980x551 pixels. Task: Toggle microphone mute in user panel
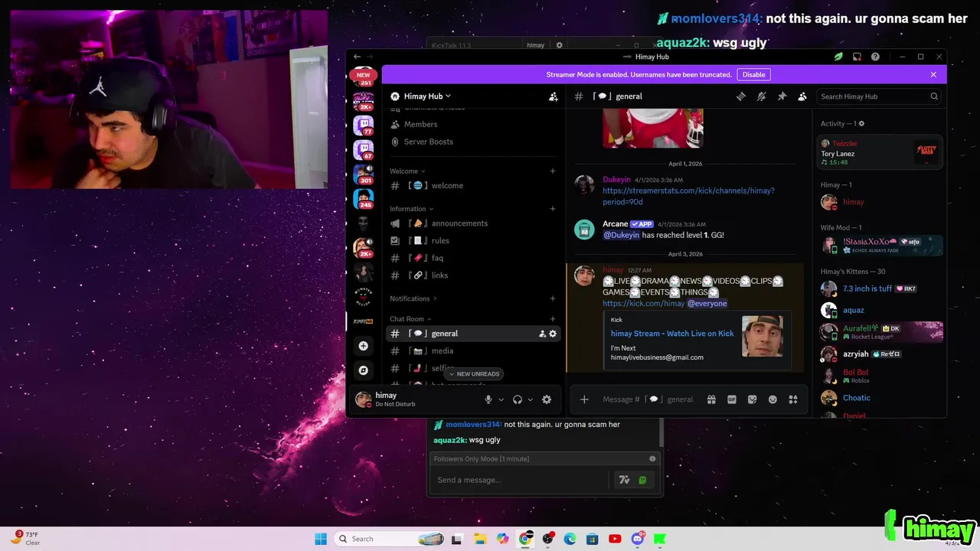click(x=488, y=399)
